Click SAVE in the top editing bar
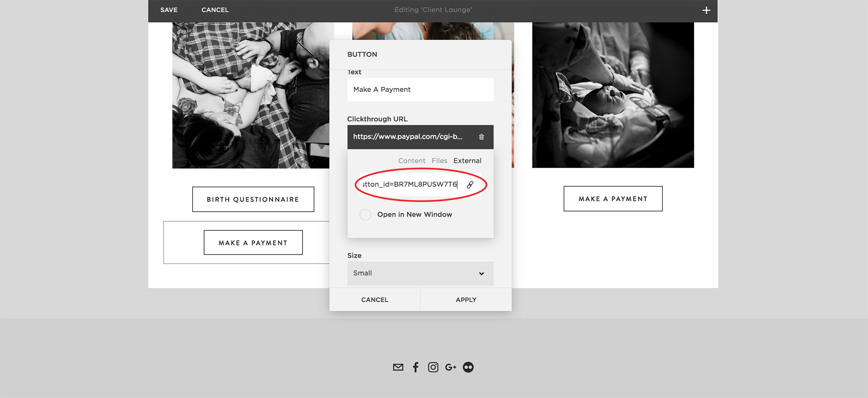This screenshot has height=398, width=868. [169, 10]
